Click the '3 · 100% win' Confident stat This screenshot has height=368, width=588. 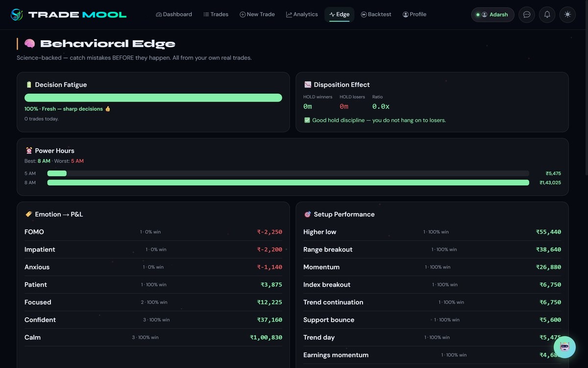click(x=156, y=320)
